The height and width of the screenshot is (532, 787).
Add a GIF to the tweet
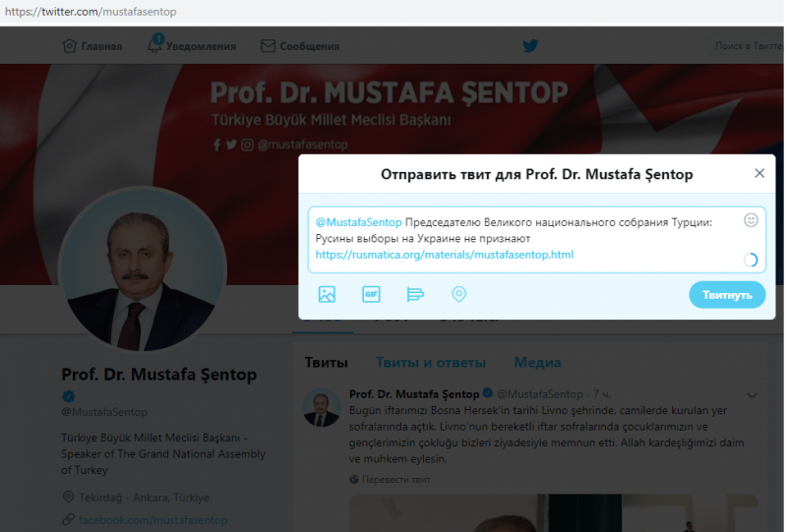click(371, 294)
